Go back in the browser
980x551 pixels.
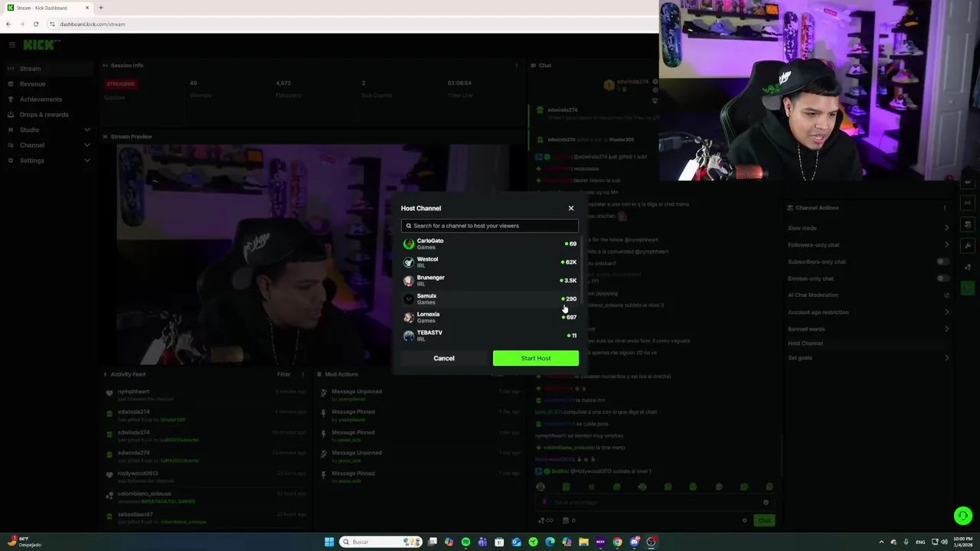tap(8, 24)
